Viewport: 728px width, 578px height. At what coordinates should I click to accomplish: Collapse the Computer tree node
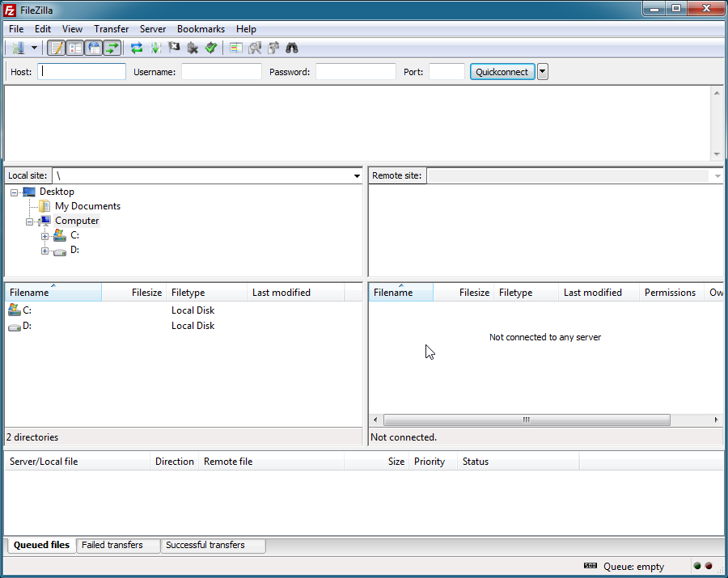coord(29,221)
